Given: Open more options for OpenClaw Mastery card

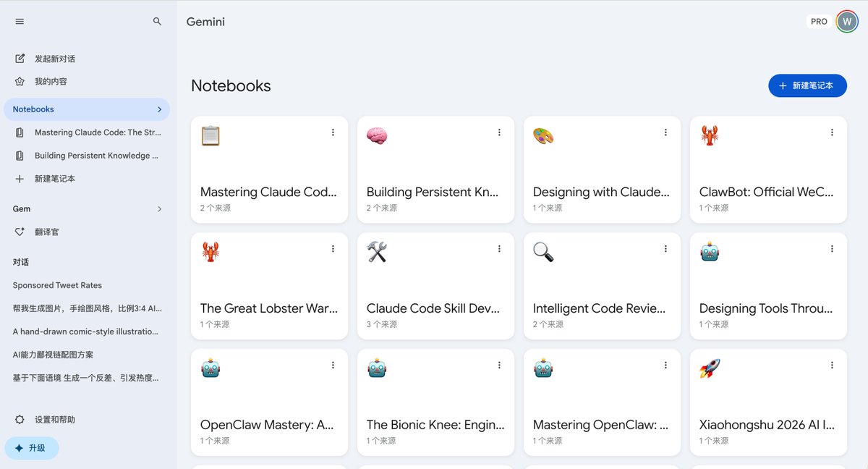Looking at the screenshot, I should 333,366.
